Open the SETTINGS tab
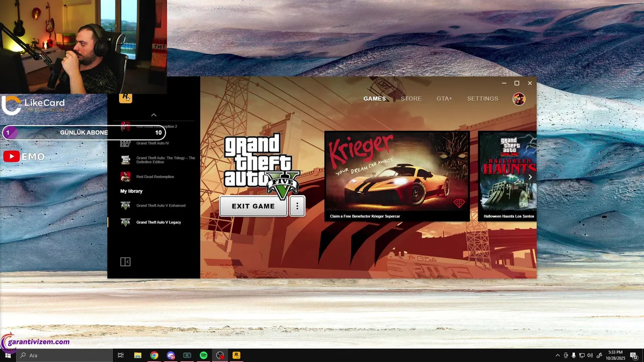Image resolution: width=644 pixels, height=362 pixels. pyautogui.click(x=482, y=99)
